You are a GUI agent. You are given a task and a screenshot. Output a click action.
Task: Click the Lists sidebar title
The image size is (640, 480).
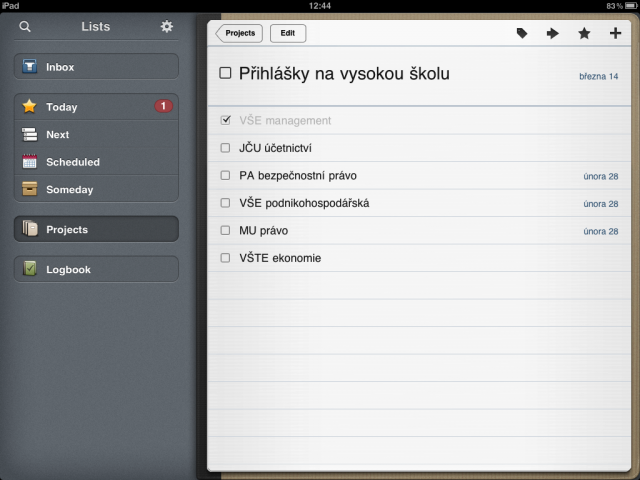click(96, 27)
